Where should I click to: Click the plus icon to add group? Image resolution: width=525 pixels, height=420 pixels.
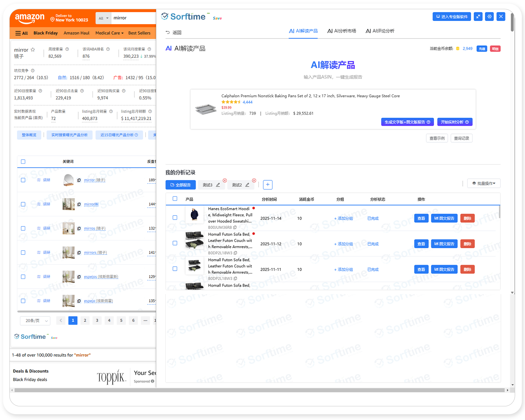pos(267,184)
